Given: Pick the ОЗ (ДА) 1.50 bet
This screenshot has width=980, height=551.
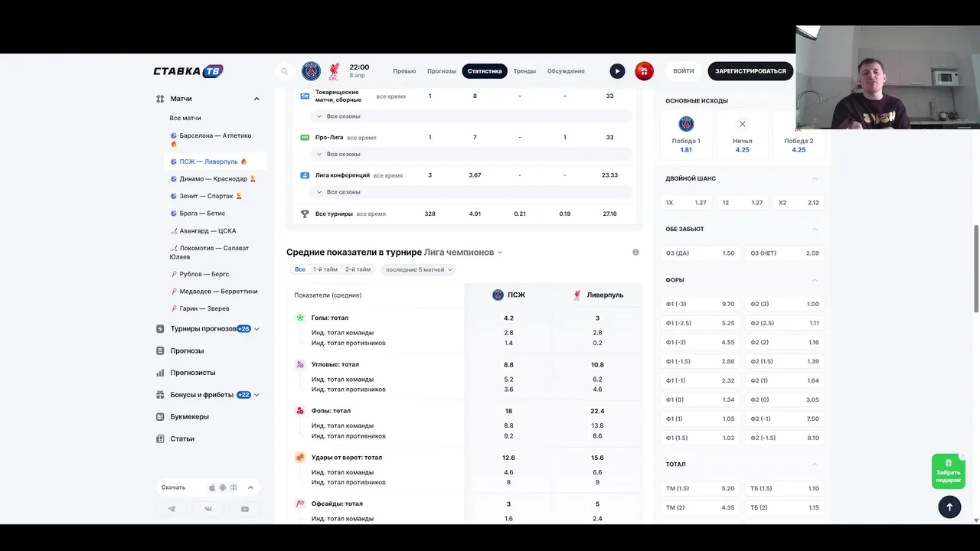Looking at the screenshot, I should tap(700, 253).
